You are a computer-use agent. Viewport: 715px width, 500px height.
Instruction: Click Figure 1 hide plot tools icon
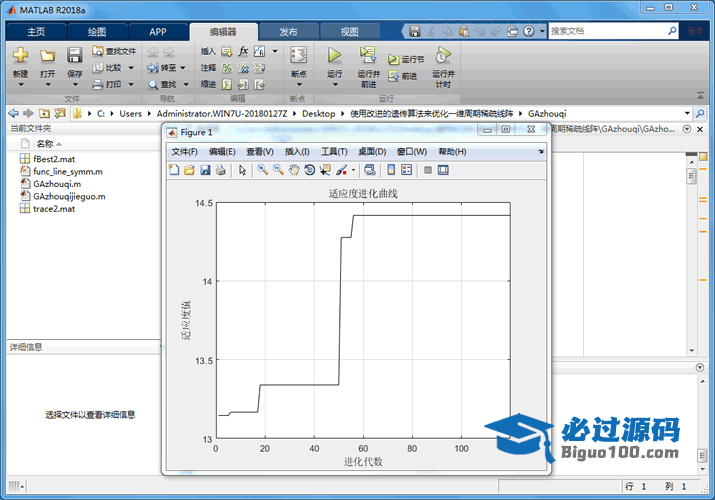point(428,170)
